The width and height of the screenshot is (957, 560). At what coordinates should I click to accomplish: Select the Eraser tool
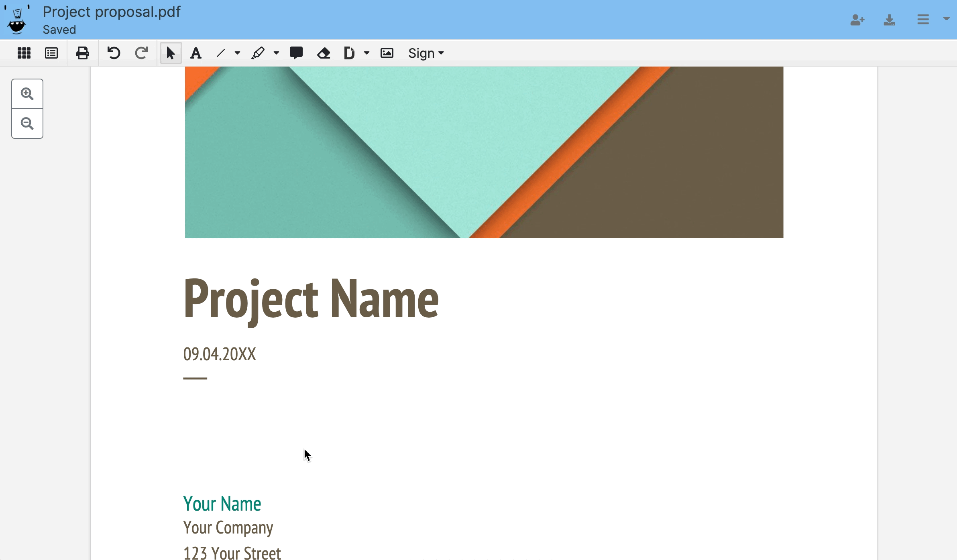click(x=324, y=53)
